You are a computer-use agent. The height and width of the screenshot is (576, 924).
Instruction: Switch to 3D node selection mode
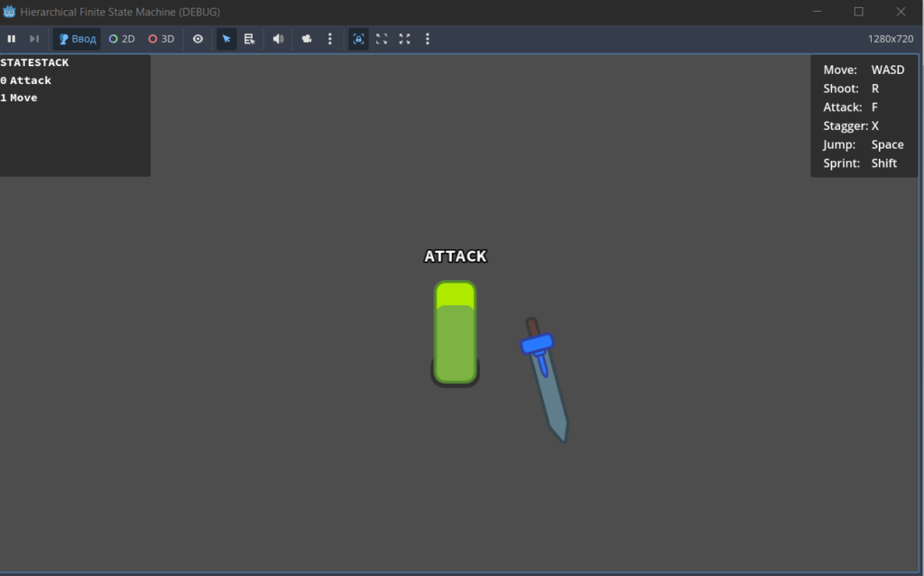pyautogui.click(x=162, y=39)
